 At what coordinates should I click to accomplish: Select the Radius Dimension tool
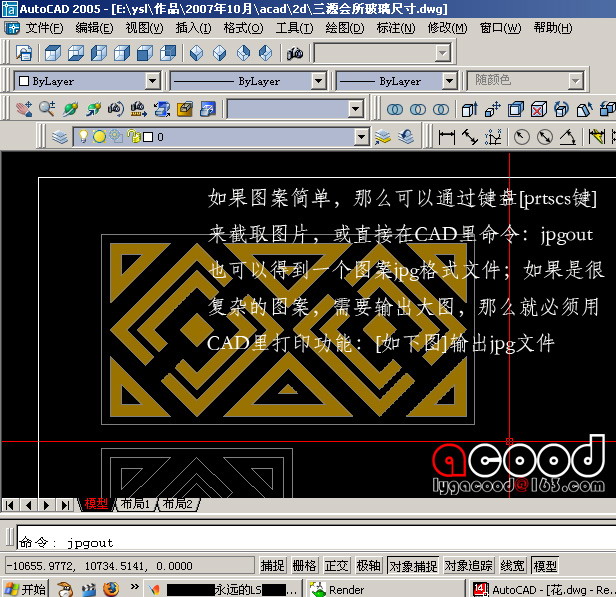click(522, 137)
